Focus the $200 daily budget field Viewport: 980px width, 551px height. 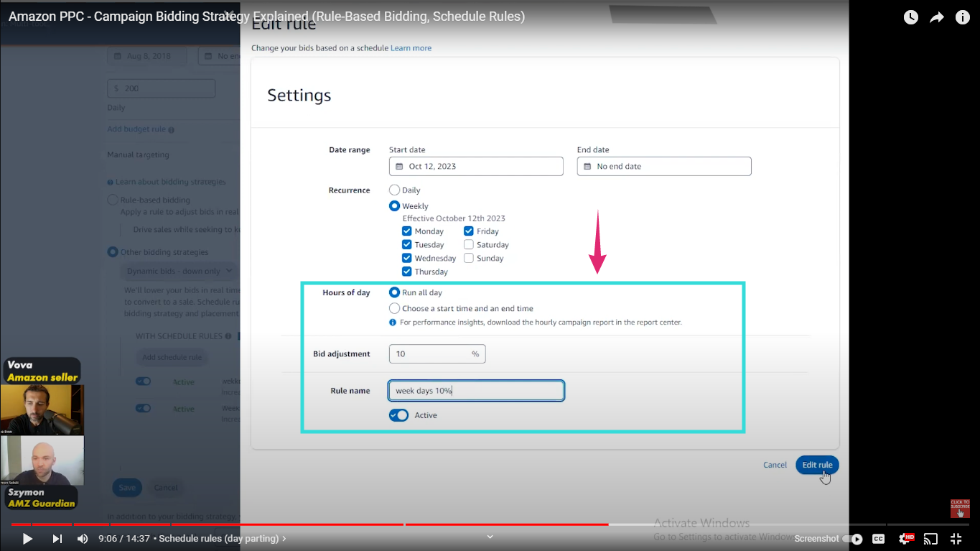pyautogui.click(x=161, y=88)
